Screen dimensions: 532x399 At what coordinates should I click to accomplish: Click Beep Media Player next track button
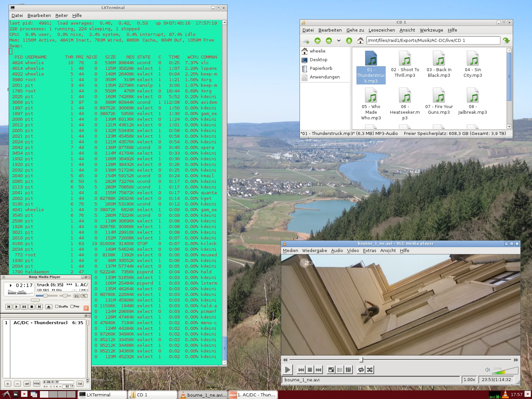click(39, 307)
